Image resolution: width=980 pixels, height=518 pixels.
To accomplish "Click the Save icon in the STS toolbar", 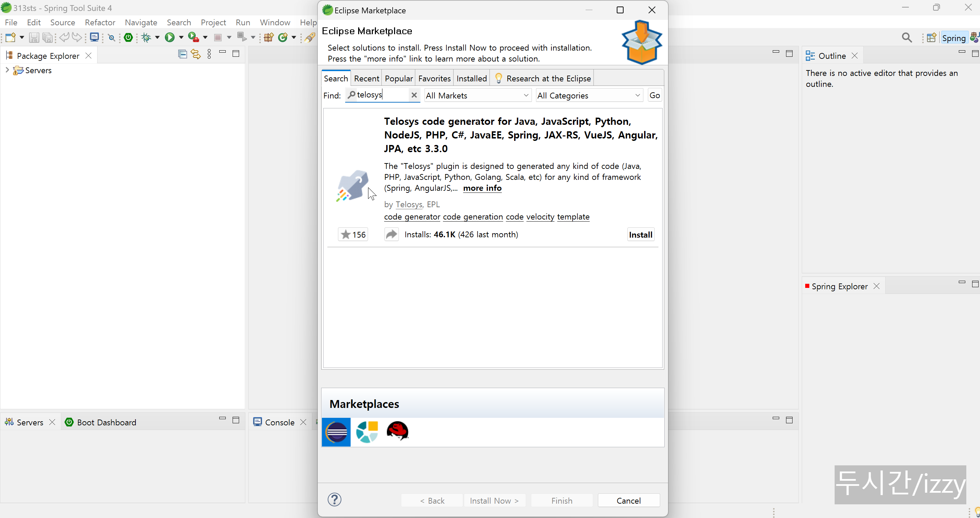I will tap(34, 37).
